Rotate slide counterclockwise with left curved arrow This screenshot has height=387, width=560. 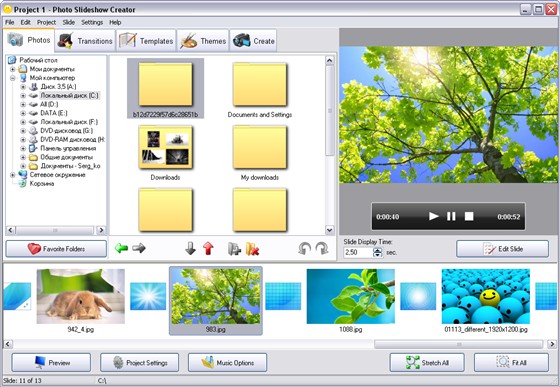304,248
